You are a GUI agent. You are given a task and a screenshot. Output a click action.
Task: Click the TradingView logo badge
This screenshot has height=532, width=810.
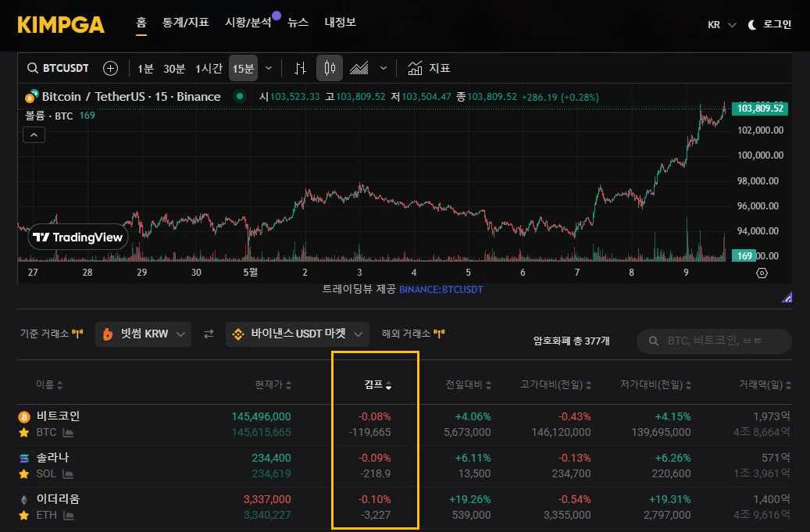coord(78,237)
